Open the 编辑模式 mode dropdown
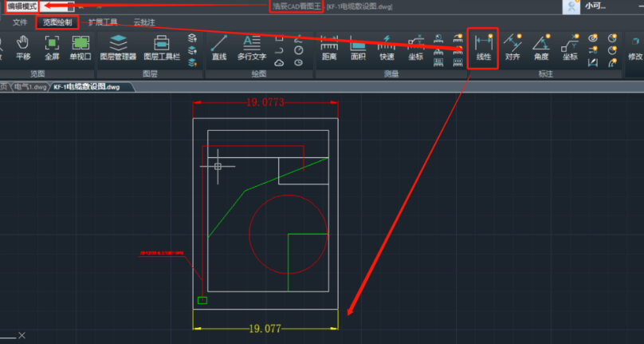The height and width of the screenshot is (344, 644). (x=22, y=6)
